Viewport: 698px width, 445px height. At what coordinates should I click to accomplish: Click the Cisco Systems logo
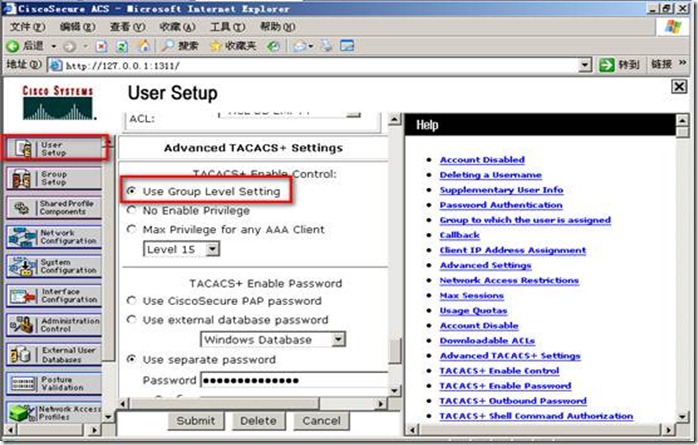(58, 103)
